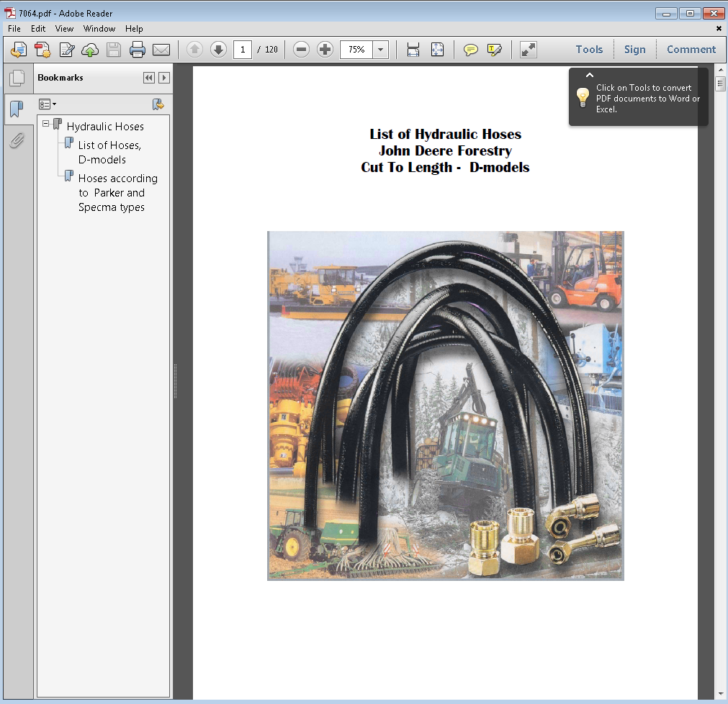Click the vertical scrollbar thumb

point(721,84)
